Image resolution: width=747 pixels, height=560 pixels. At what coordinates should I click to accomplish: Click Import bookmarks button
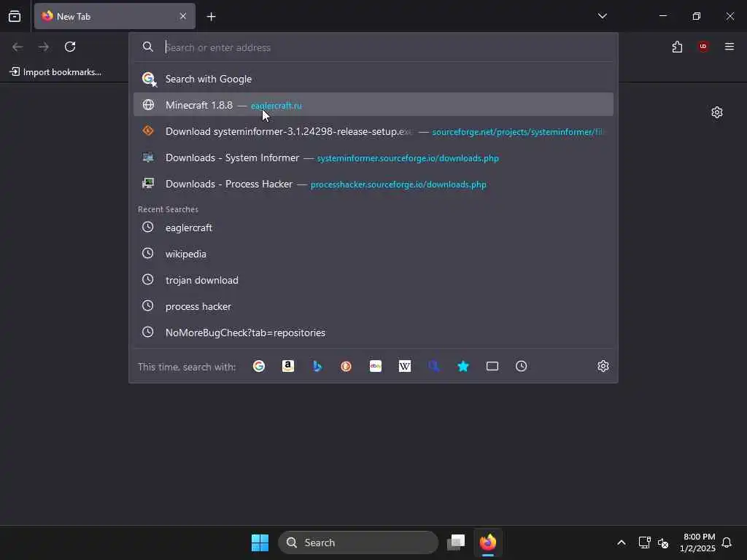(55, 72)
